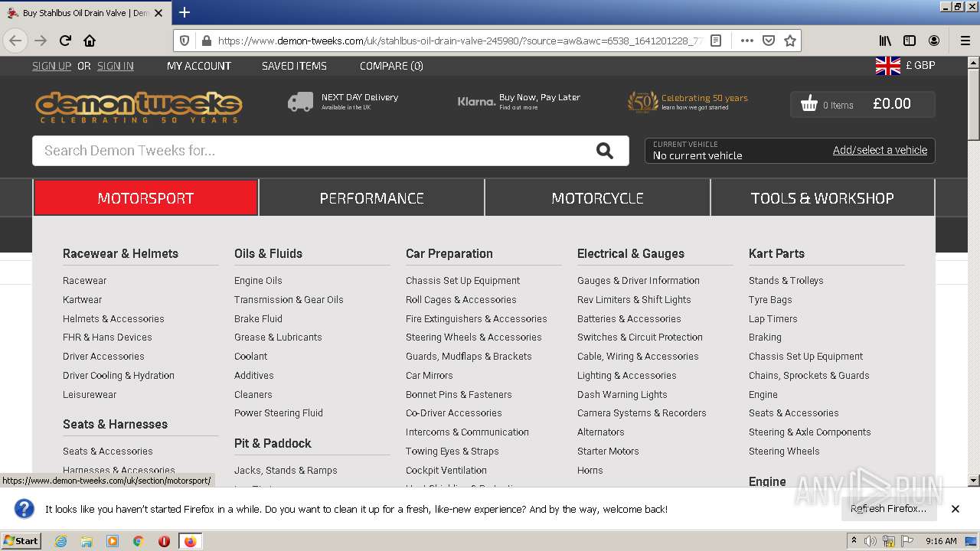The height and width of the screenshot is (551, 980).
Task: Click the Demon Tweeks logo
Action: (x=139, y=108)
